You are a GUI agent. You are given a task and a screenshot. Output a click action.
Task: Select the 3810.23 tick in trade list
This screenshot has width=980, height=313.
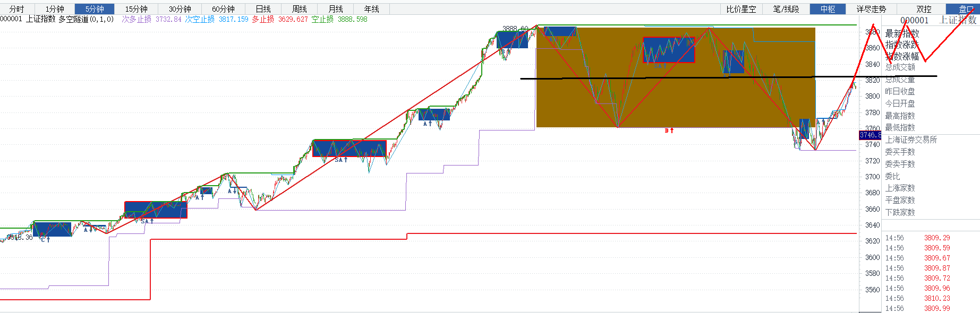[937, 298]
